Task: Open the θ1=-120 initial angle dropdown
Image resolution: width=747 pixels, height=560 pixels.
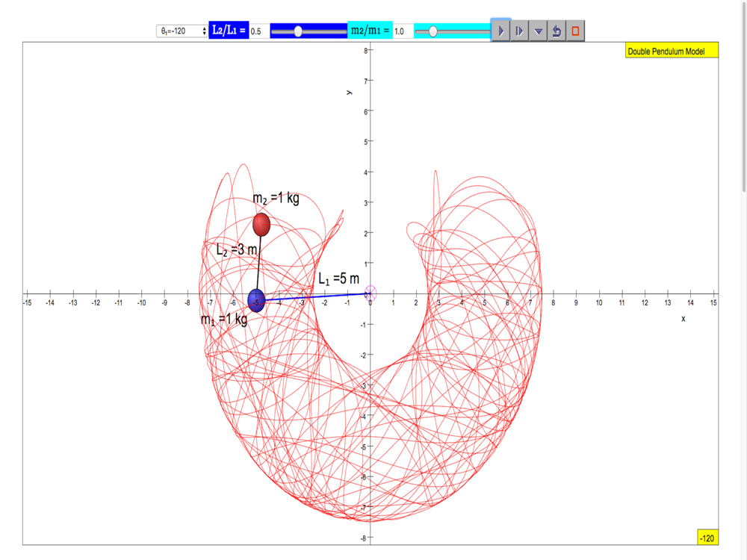Action: point(182,31)
